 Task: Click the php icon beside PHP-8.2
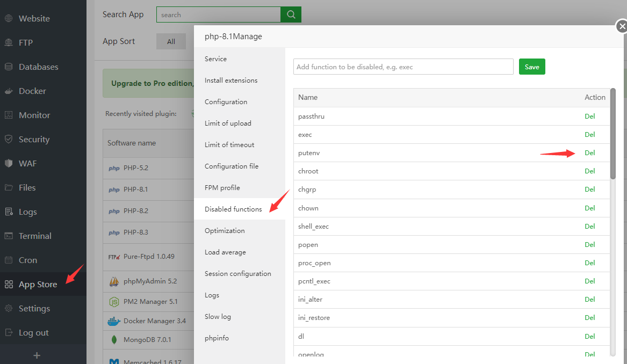tap(114, 211)
